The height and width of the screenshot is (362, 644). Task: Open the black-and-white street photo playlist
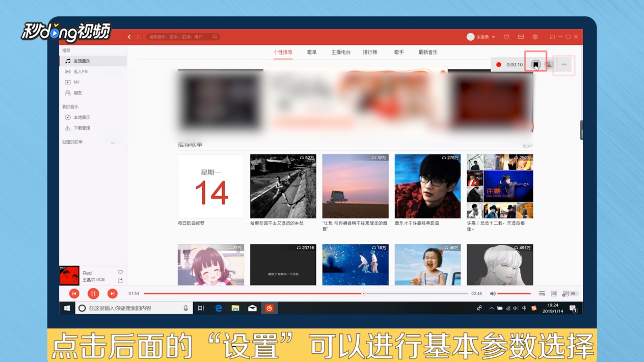tap(283, 186)
